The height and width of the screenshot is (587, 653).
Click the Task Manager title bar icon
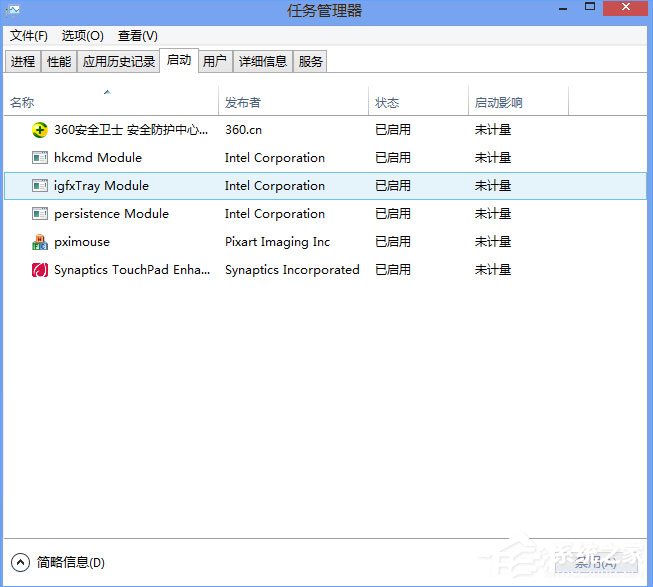[12, 9]
